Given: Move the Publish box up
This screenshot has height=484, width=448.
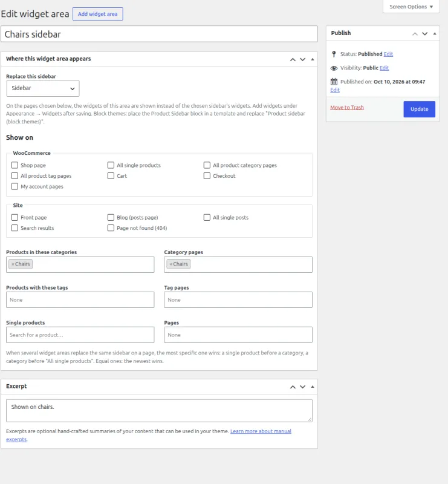Looking at the screenshot, I should point(415,34).
